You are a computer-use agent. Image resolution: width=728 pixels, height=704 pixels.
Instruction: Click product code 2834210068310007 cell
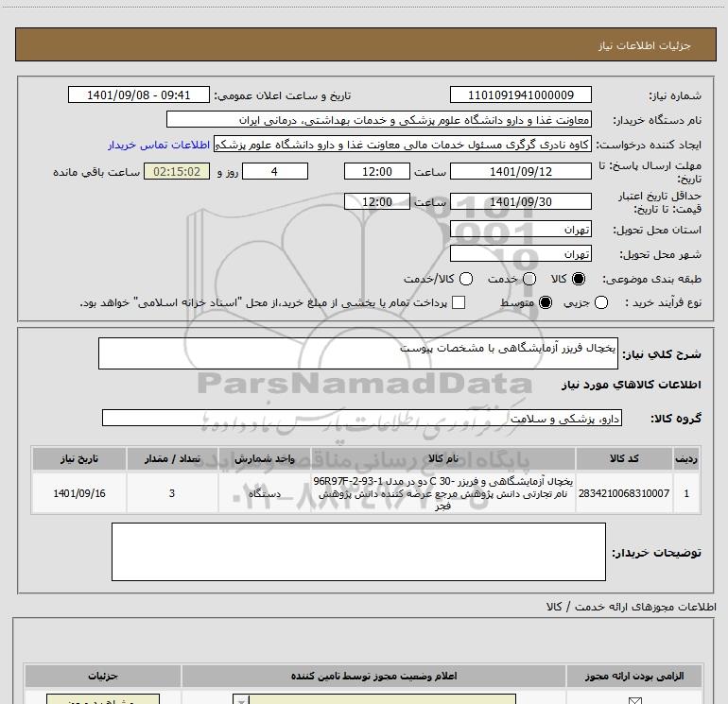(x=624, y=493)
